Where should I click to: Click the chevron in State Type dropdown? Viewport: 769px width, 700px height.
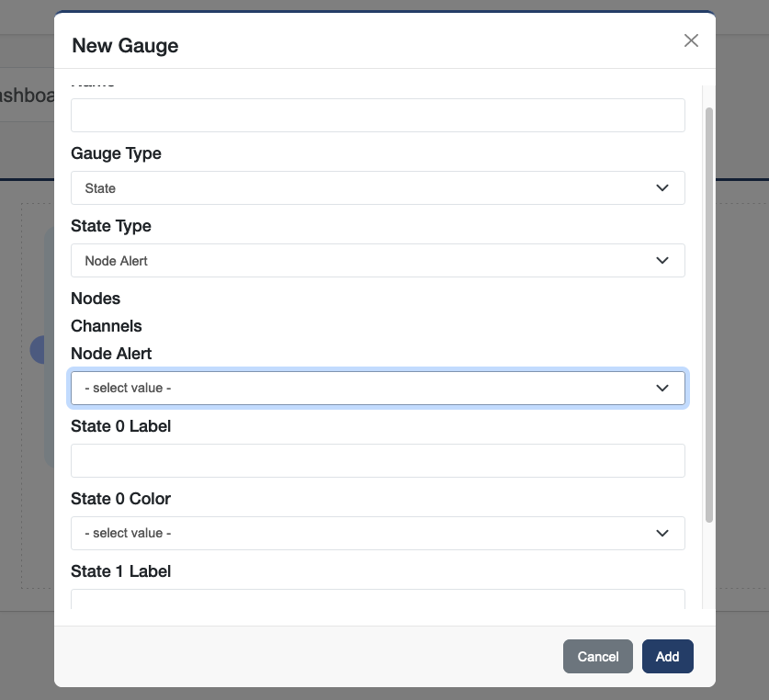coord(662,260)
